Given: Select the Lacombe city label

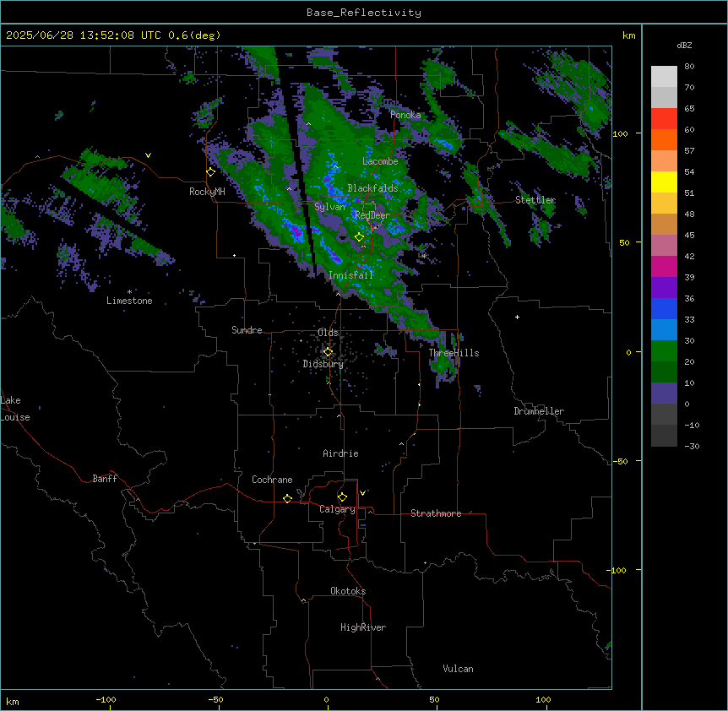Looking at the screenshot, I should 380,161.
